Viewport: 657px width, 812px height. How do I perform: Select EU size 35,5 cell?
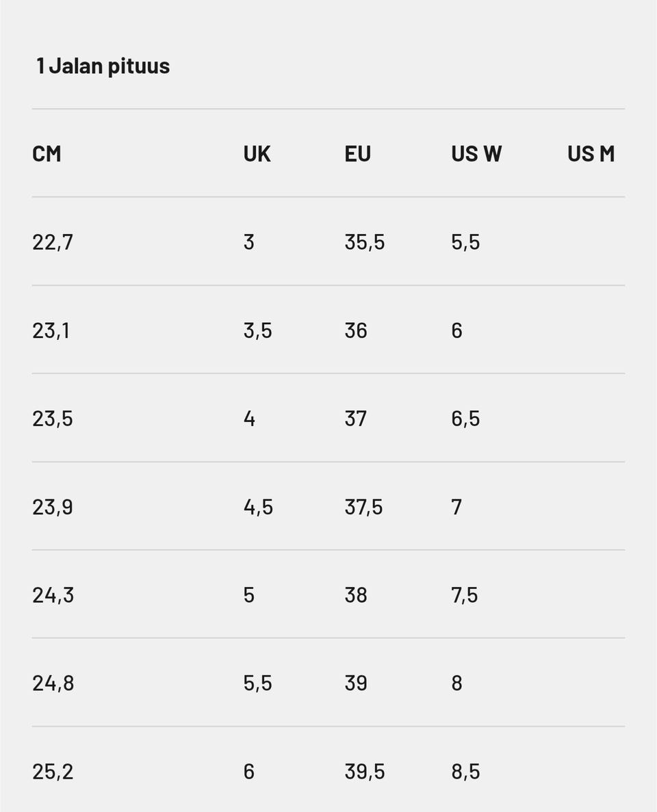pos(364,242)
